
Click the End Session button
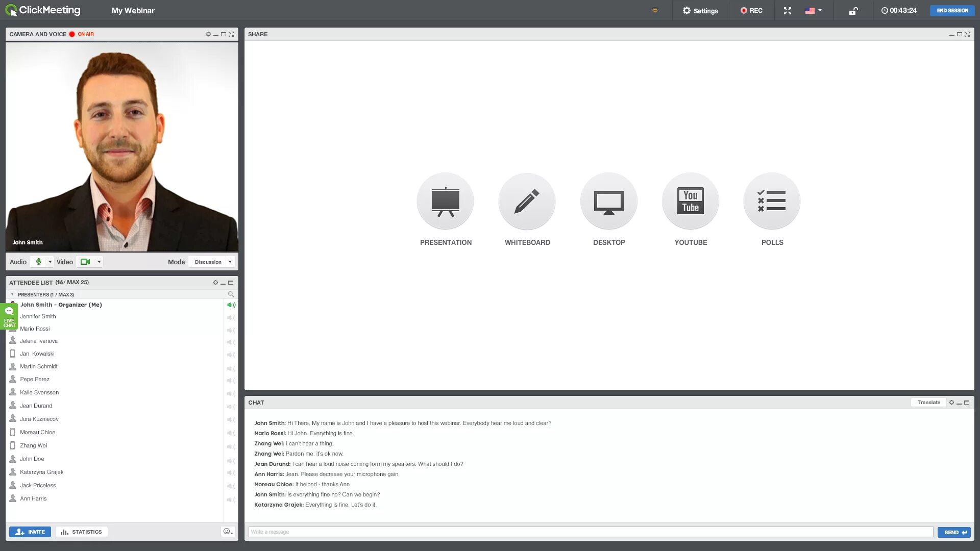(x=952, y=11)
